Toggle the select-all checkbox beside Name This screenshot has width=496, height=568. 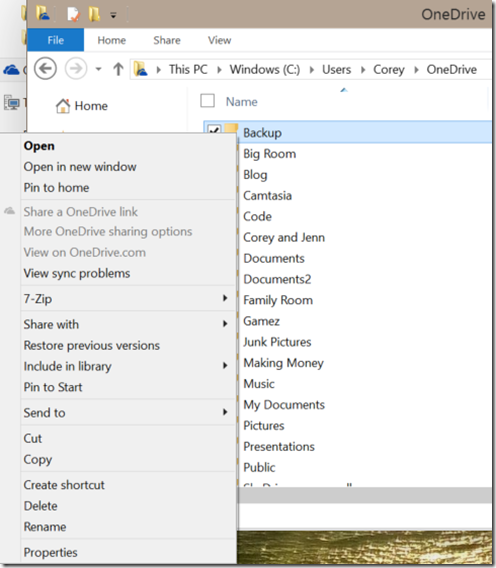pos(207,101)
